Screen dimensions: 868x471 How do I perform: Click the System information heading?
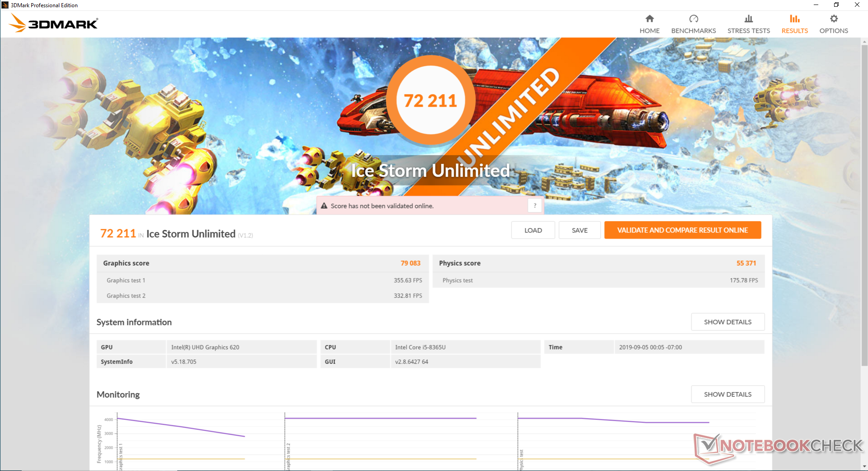(134, 322)
